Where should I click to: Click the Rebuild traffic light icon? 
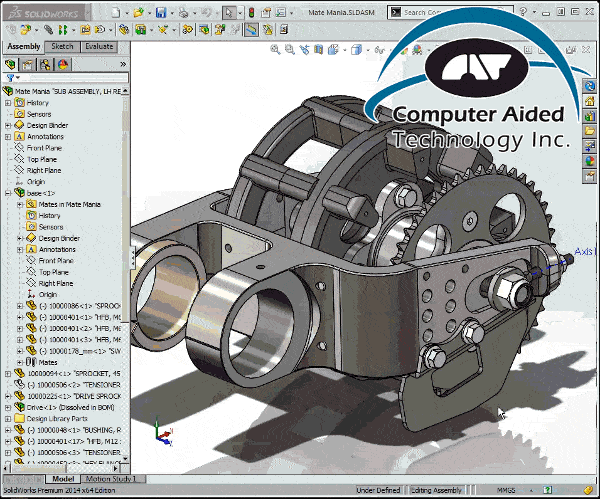click(251, 13)
